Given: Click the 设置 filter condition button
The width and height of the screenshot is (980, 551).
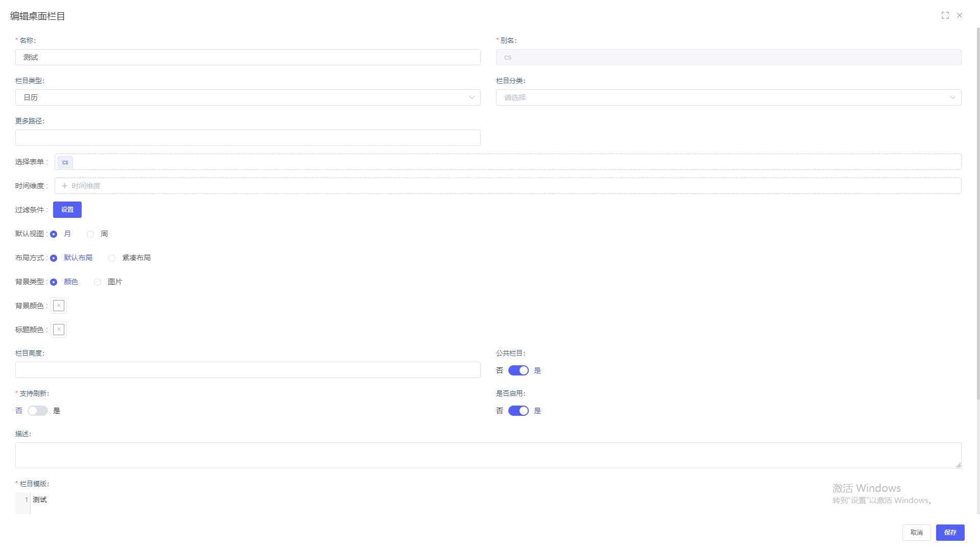Looking at the screenshot, I should [67, 210].
